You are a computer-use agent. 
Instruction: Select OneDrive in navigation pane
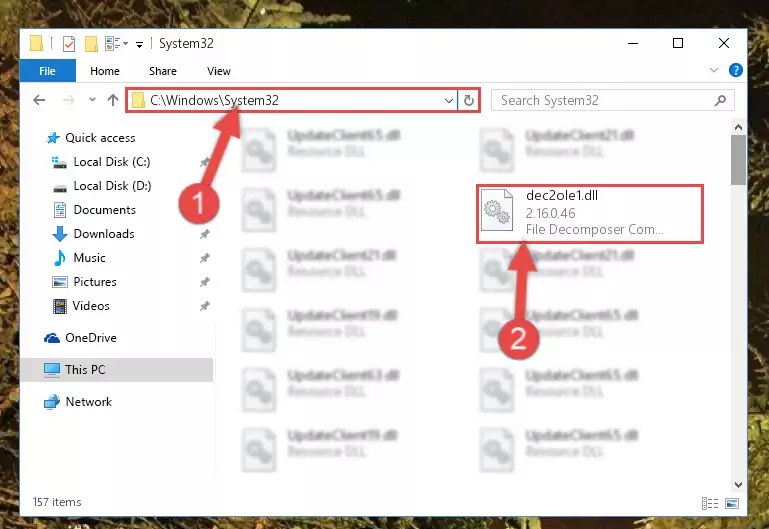click(91, 338)
